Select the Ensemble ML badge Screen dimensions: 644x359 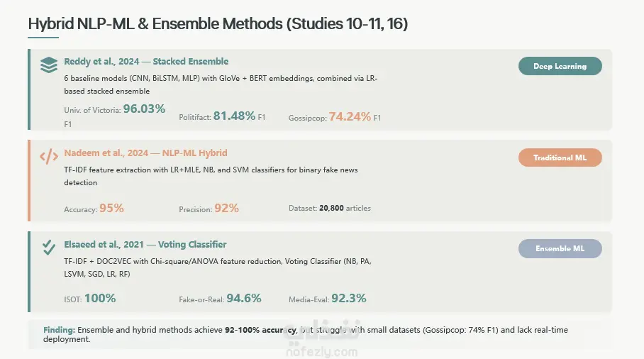click(560, 248)
